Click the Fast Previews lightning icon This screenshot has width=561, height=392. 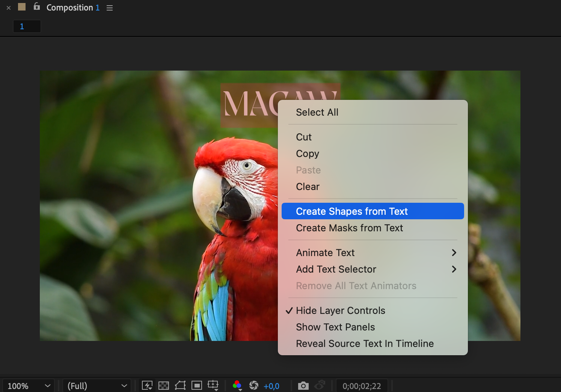(x=147, y=386)
